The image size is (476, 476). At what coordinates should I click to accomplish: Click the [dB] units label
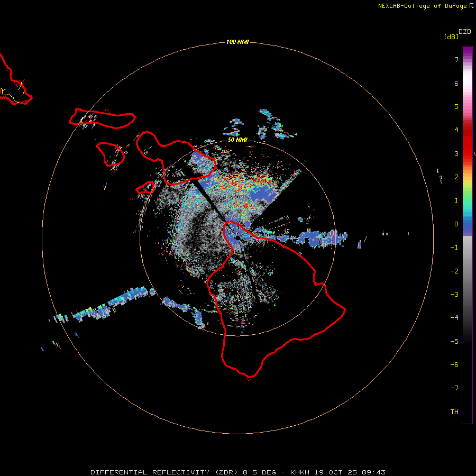tap(451, 36)
